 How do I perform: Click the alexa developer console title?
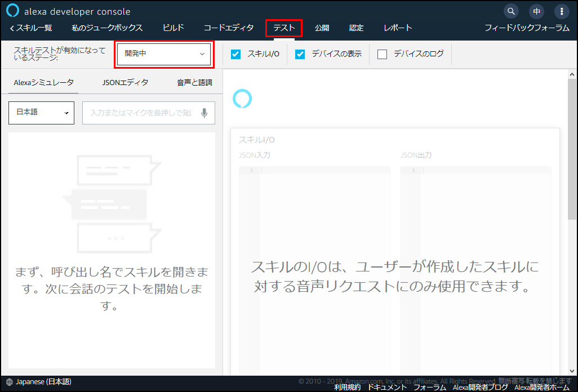pyautogui.click(x=77, y=11)
